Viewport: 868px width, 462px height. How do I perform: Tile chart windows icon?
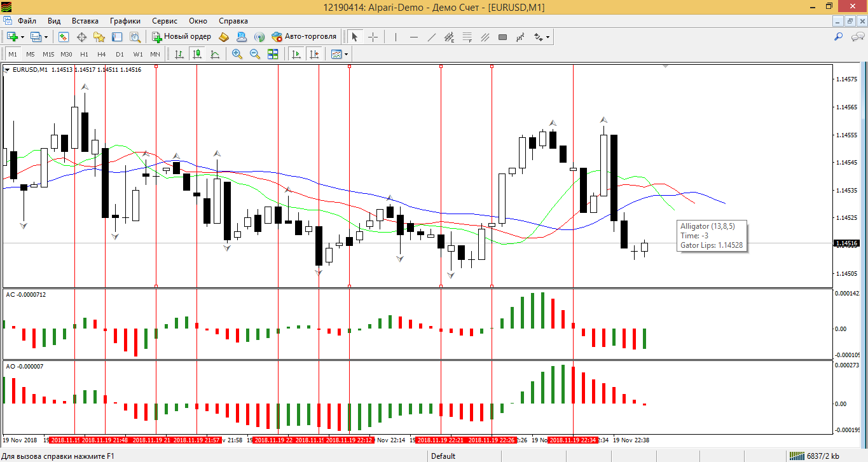(x=273, y=54)
